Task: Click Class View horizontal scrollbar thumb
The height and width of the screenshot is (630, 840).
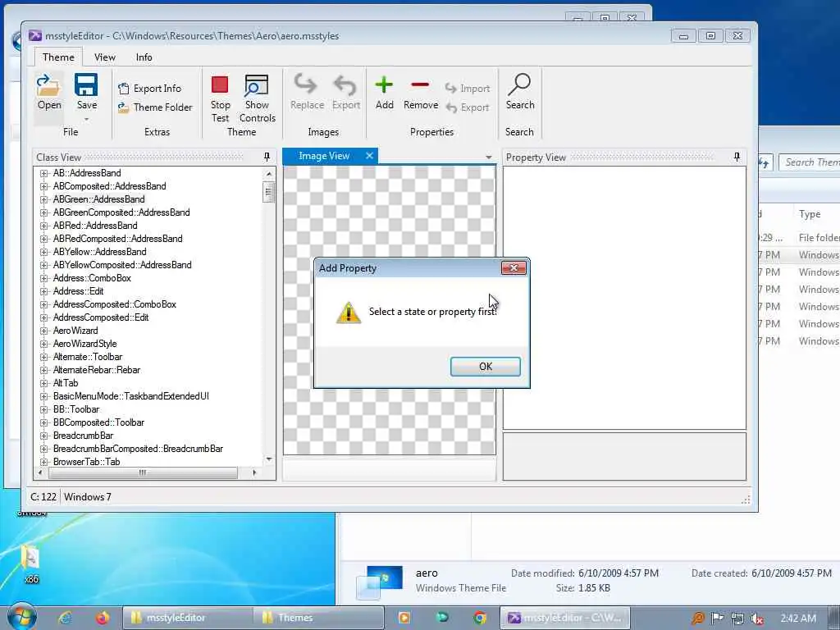Action: (143, 472)
